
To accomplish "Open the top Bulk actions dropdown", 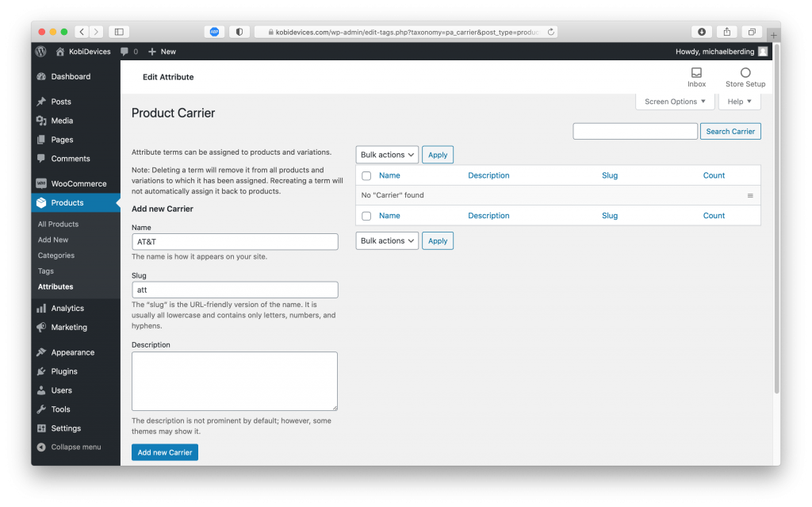I will pyautogui.click(x=387, y=155).
